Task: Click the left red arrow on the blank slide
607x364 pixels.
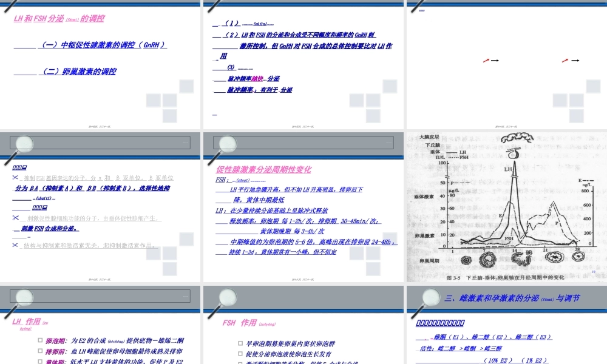Action: coord(486,61)
